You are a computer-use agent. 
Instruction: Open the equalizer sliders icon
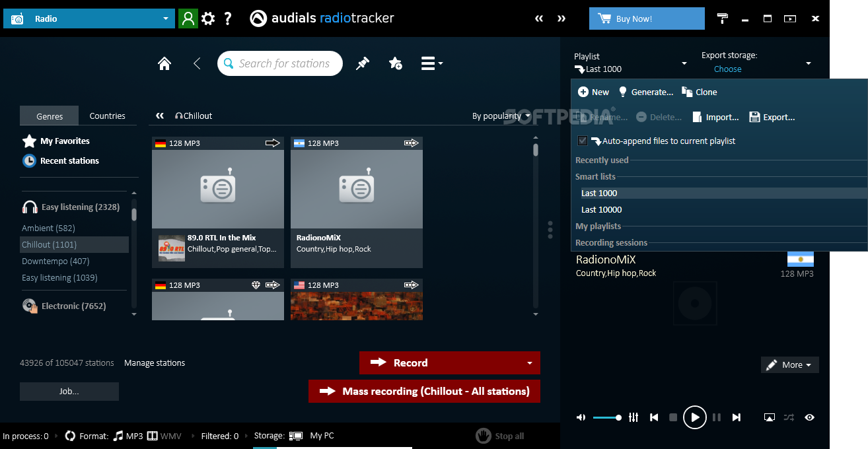(633, 417)
